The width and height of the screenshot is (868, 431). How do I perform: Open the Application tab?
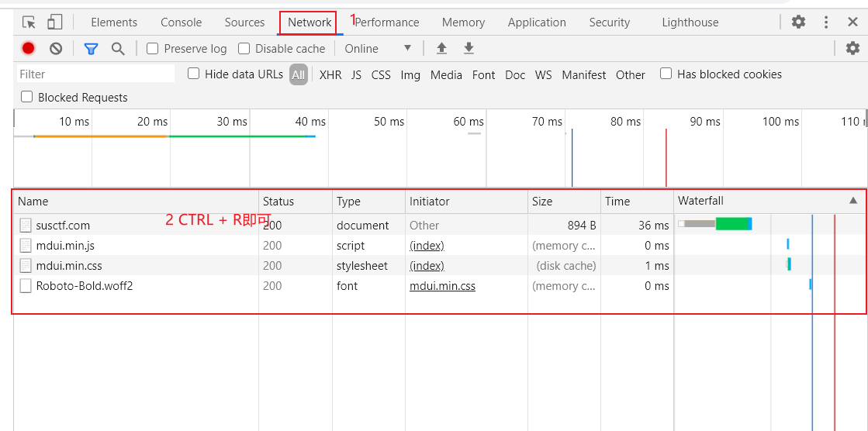pos(537,22)
